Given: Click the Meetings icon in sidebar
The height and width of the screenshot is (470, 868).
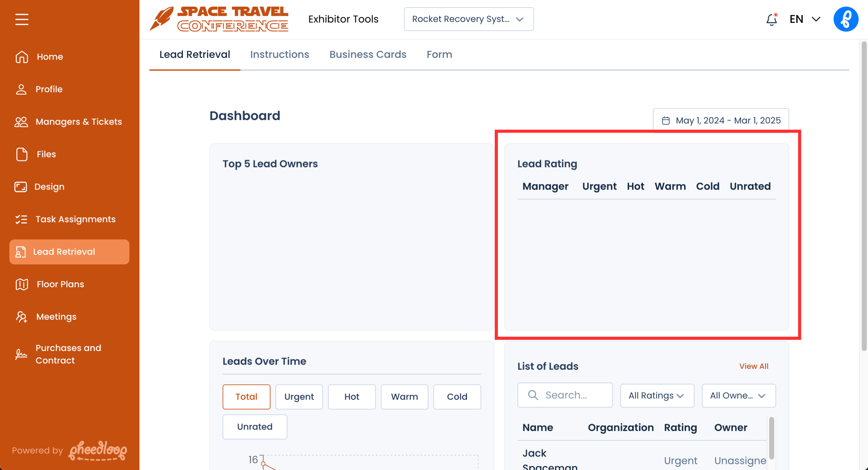Looking at the screenshot, I should click(x=22, y=317).
